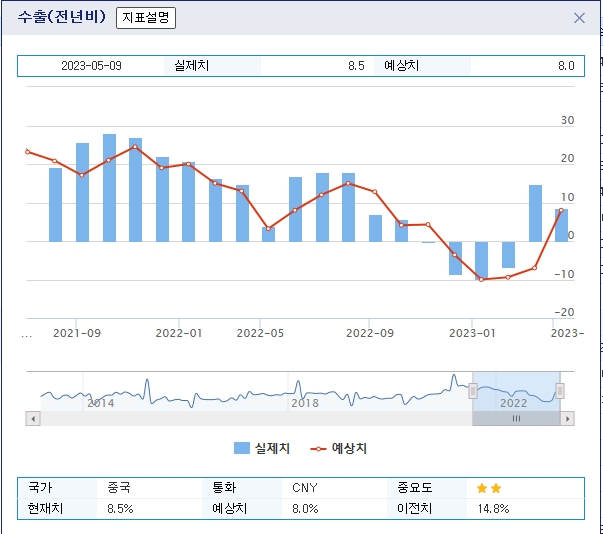Click the 2014 year marker in the navigator
Image resolution: width=603 pixels, height=534 pixels.
[101, 403]
